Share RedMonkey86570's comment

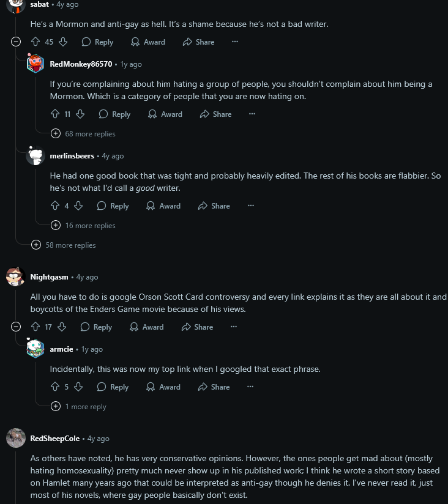[215, 114]
